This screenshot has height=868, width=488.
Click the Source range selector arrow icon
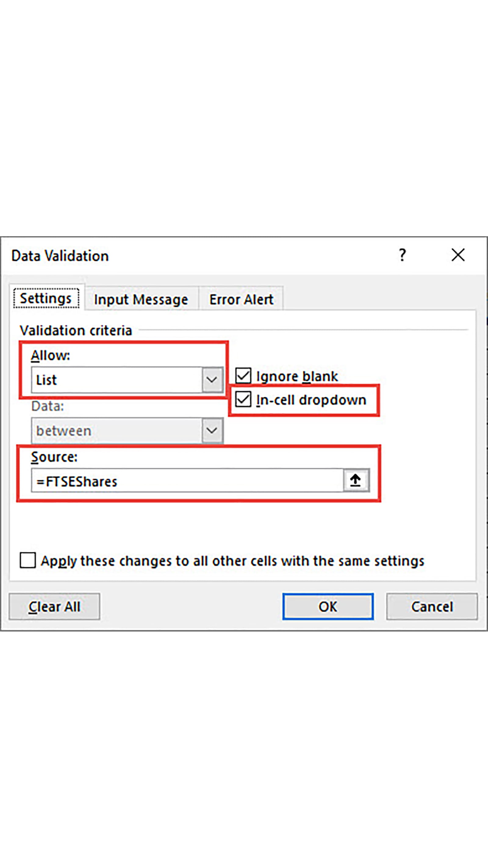click(356, 480)
